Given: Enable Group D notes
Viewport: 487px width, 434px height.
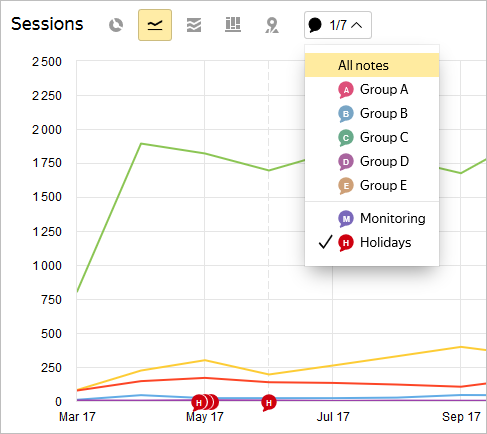Looking at the screenshot, I should [372, 161].
